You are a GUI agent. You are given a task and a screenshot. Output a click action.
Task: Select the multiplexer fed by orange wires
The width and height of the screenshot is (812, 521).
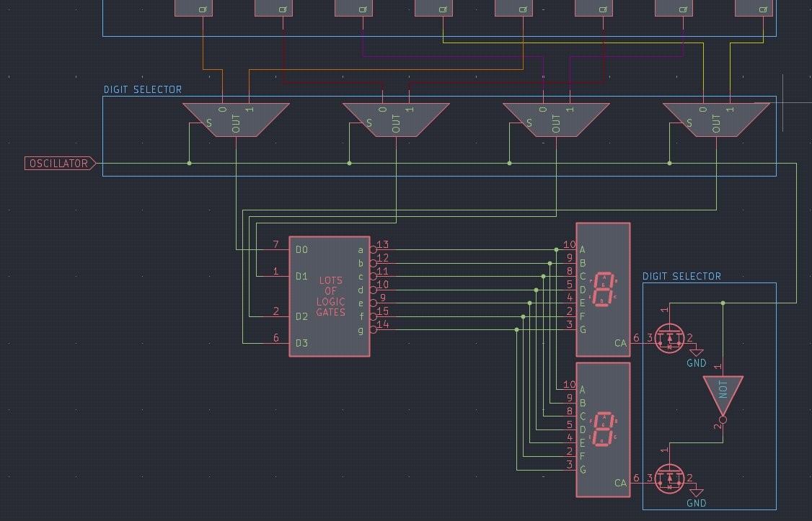coord(236,120)
